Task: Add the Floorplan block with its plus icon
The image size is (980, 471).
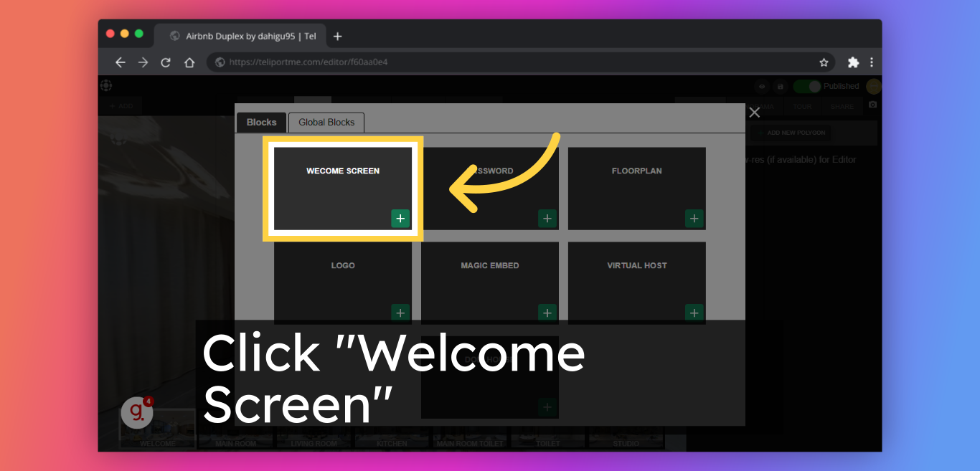Action: coord(694,219)
